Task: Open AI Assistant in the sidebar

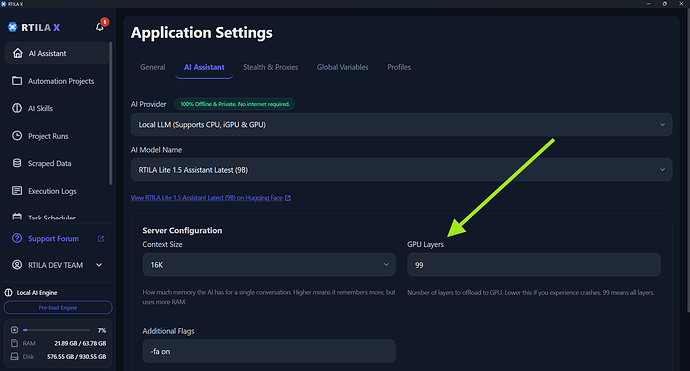Action: (57, 53)
